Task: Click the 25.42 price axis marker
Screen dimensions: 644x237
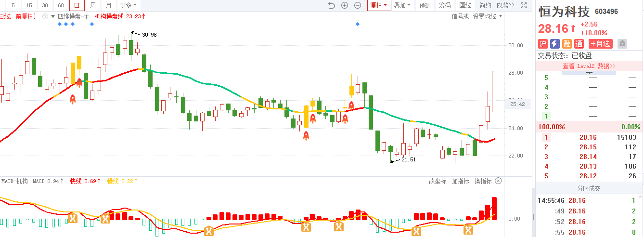Action: (517, 104)
